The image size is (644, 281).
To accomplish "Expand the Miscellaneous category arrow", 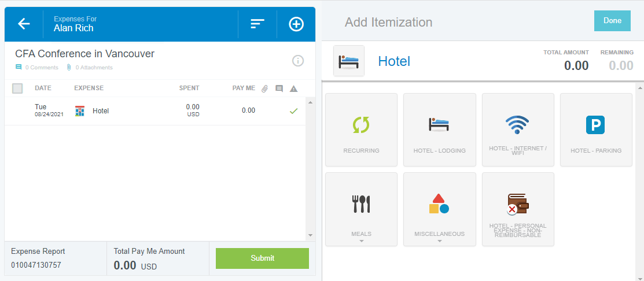I will coord(440,241).
